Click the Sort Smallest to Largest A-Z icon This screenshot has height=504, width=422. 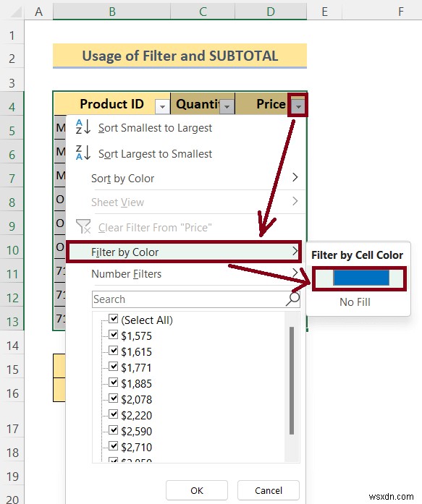click(83, 127)
